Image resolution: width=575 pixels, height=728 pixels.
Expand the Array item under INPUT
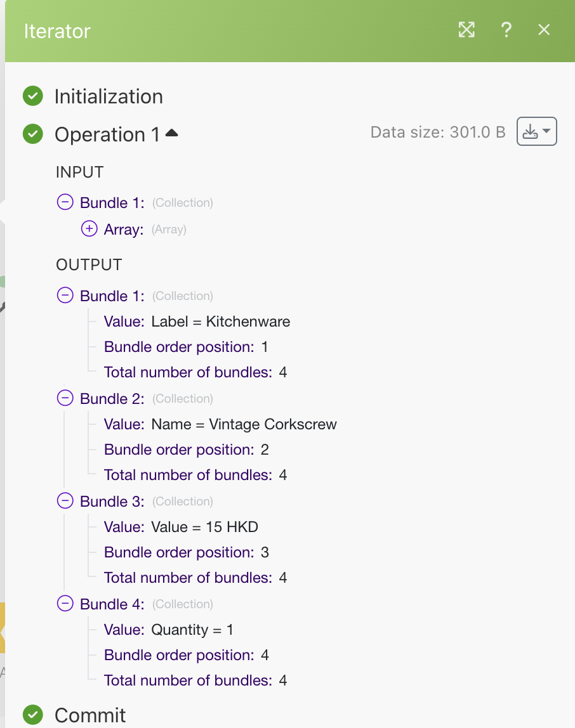point(89,230)
